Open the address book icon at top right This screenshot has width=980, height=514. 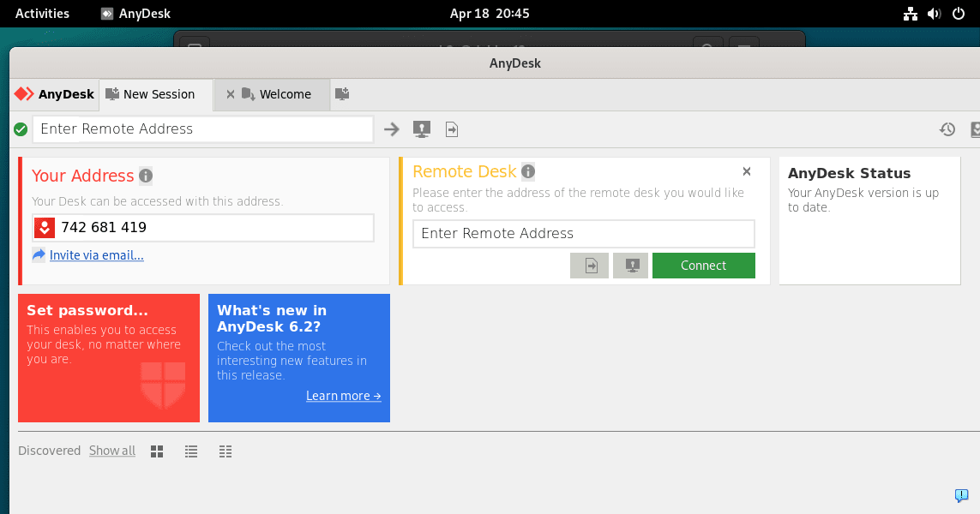(x=974, y=128)
